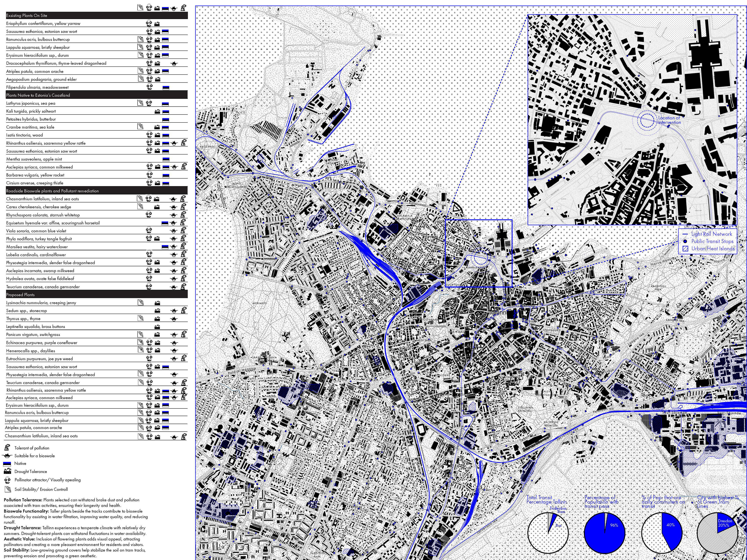Click the Tolerant of pollution legend icon

point(7,448)
